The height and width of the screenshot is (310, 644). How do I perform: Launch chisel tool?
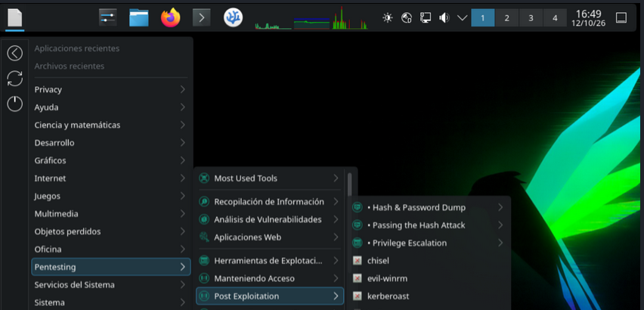[x=429, y=261]
